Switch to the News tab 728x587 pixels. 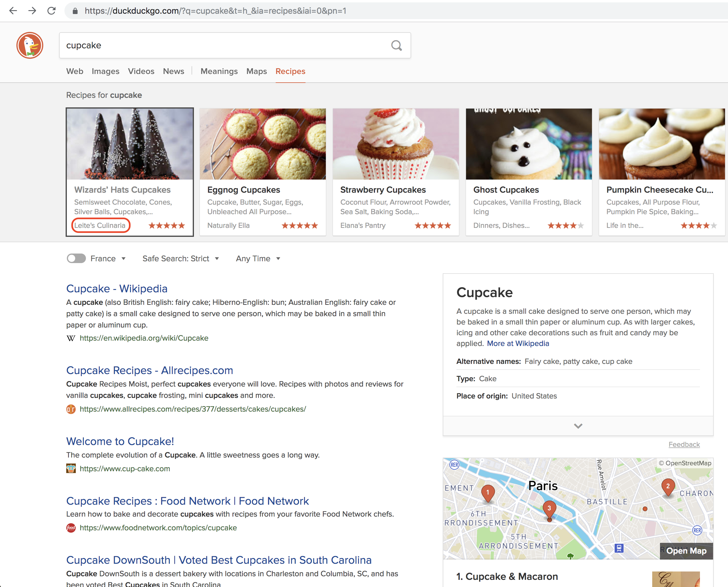tap(174, 71)
